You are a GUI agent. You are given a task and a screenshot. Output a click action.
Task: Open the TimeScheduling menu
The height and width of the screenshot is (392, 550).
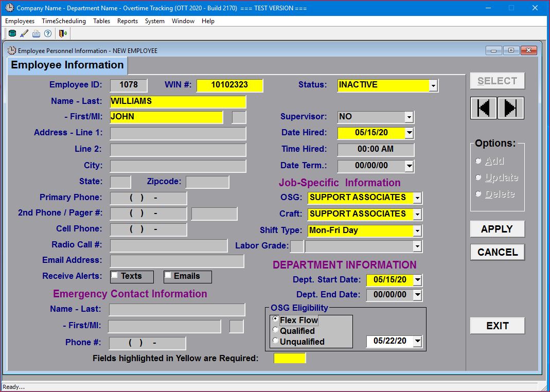tap(64, 21)
